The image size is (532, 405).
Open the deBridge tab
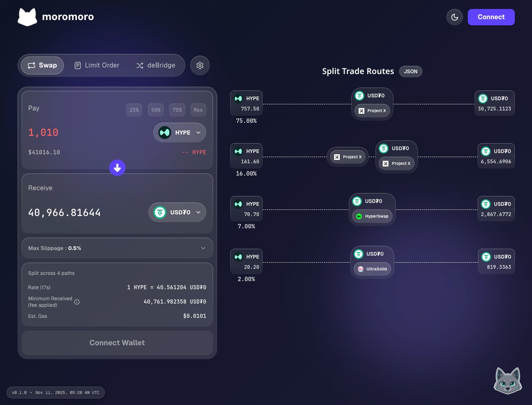pos(156,65)
